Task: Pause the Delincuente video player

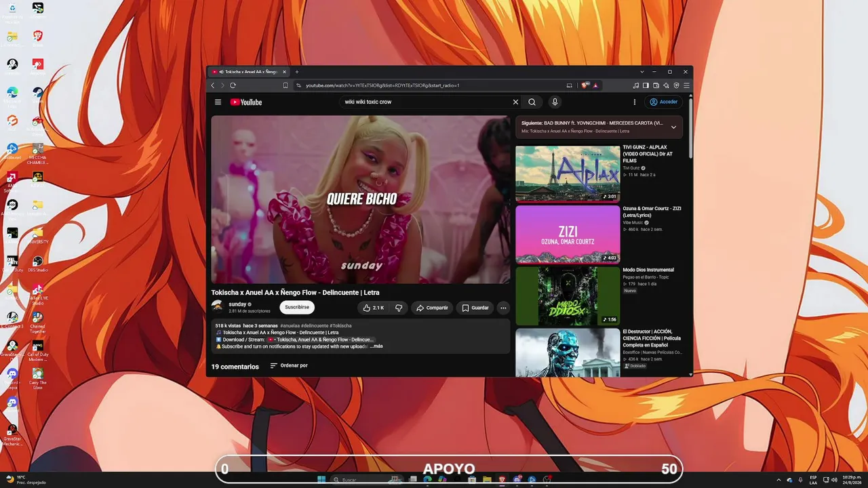Action: [x=360, y=199]
